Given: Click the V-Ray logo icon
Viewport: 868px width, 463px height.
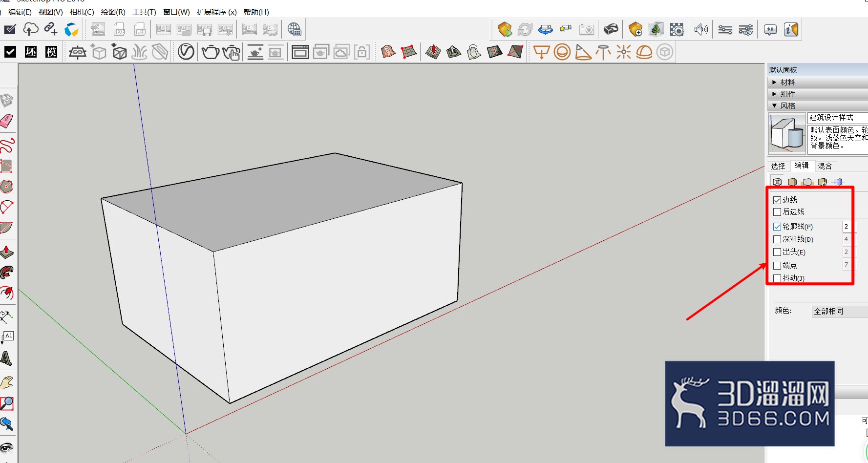Looking at the screenshot, I should (186, 51).
